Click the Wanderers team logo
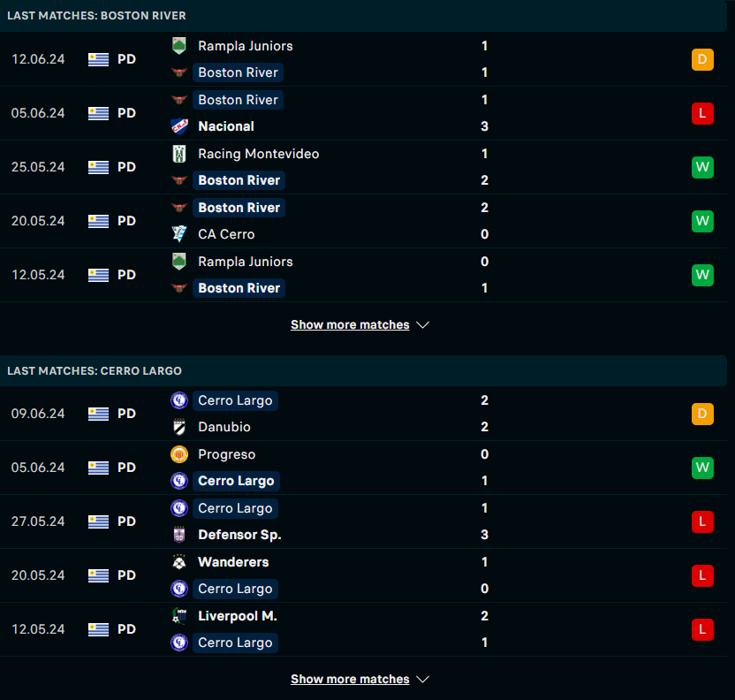 click(x=179, y=562)
